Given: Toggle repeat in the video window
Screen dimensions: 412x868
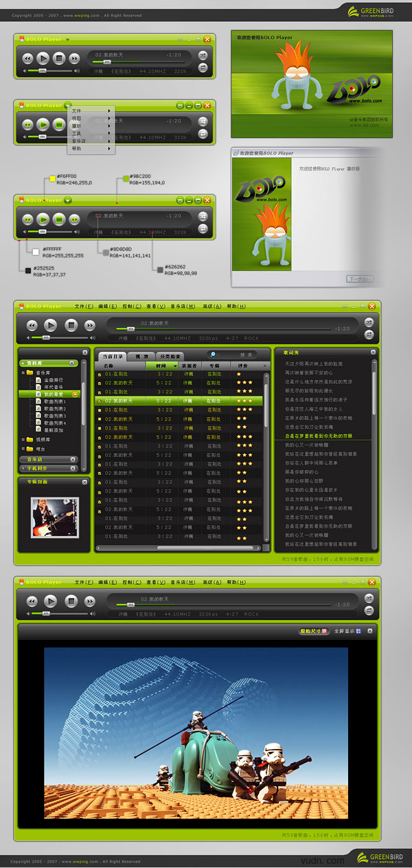Looking at the screenshot, I should coord(369,610).
